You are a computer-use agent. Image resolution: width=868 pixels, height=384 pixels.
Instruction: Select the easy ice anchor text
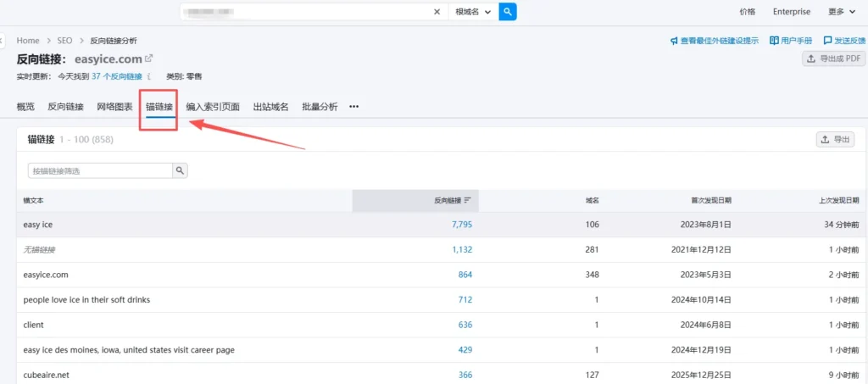[x=38, y=225]
